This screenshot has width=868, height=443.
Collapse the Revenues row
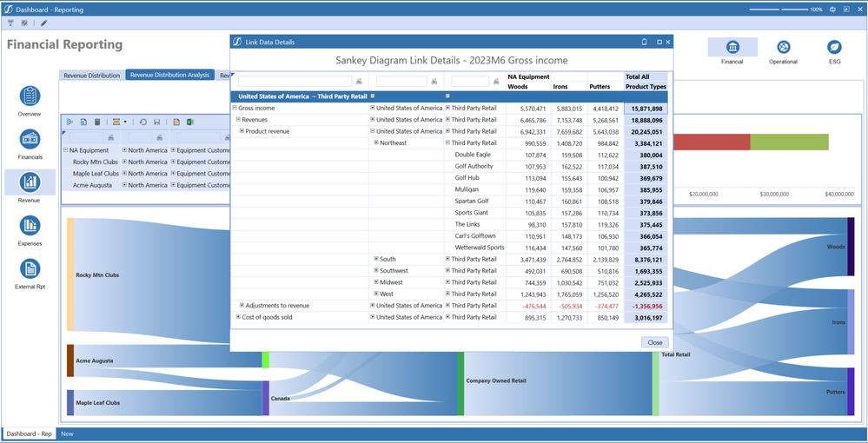coord(239,120)
